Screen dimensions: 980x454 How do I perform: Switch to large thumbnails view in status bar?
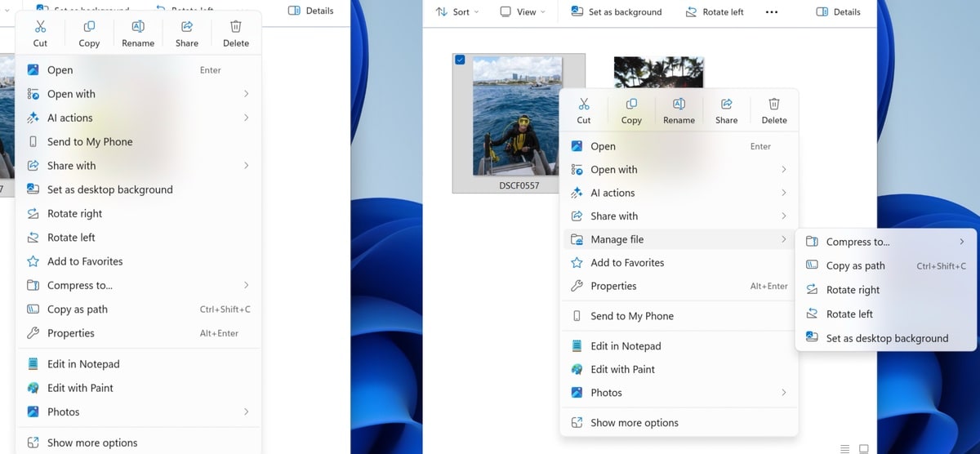863,448
